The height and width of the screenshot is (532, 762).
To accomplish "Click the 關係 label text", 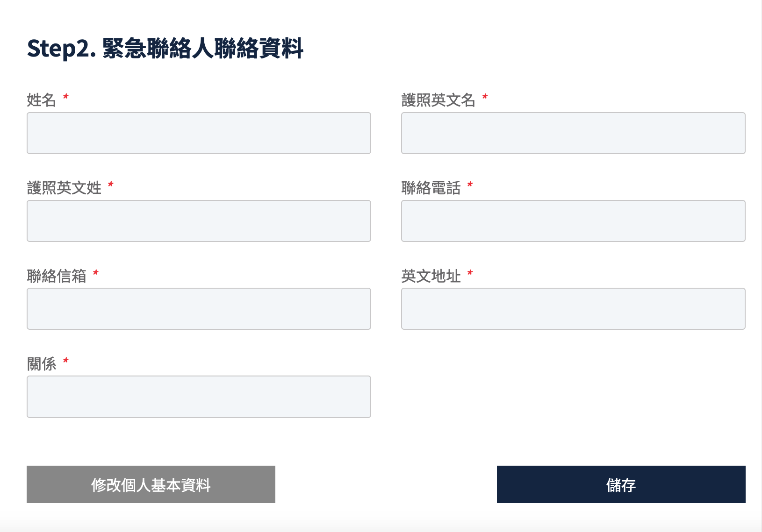I will click(x=42, y=364).
